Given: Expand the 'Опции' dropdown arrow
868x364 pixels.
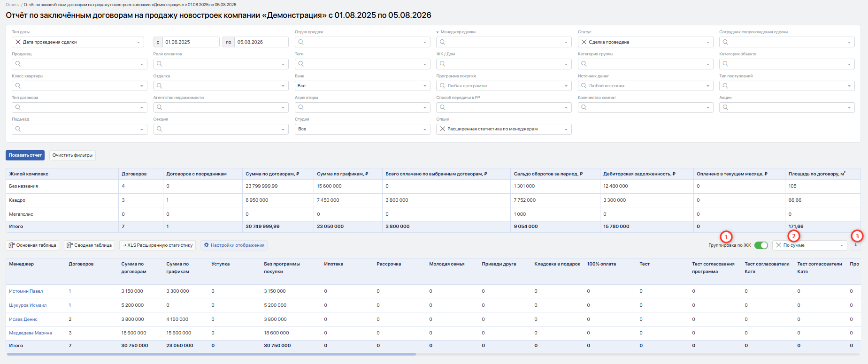Looking at the screenshot, I should pos(566,129).
